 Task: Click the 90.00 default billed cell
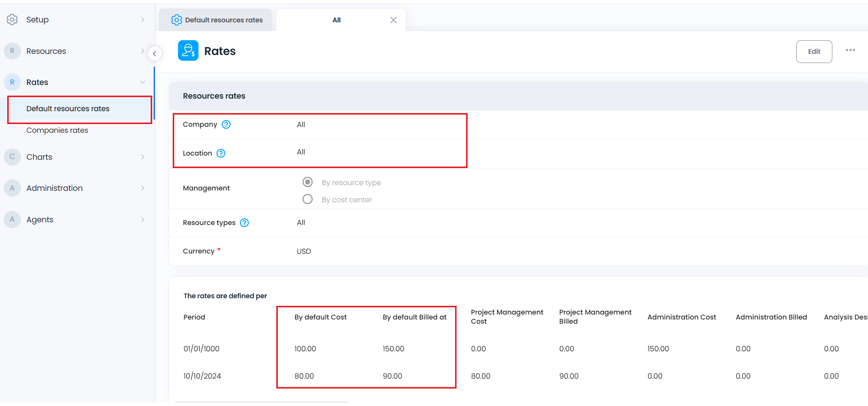tap(392, 376)
